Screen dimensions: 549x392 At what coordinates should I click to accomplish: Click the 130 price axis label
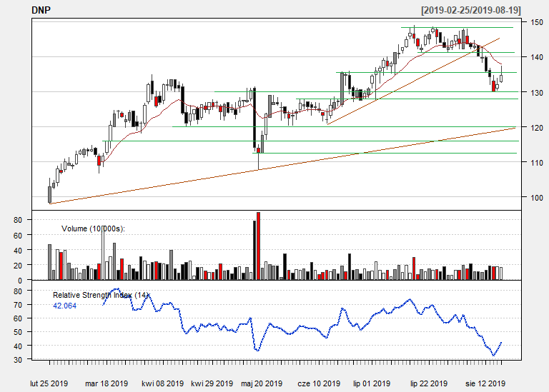pos(537,93)
